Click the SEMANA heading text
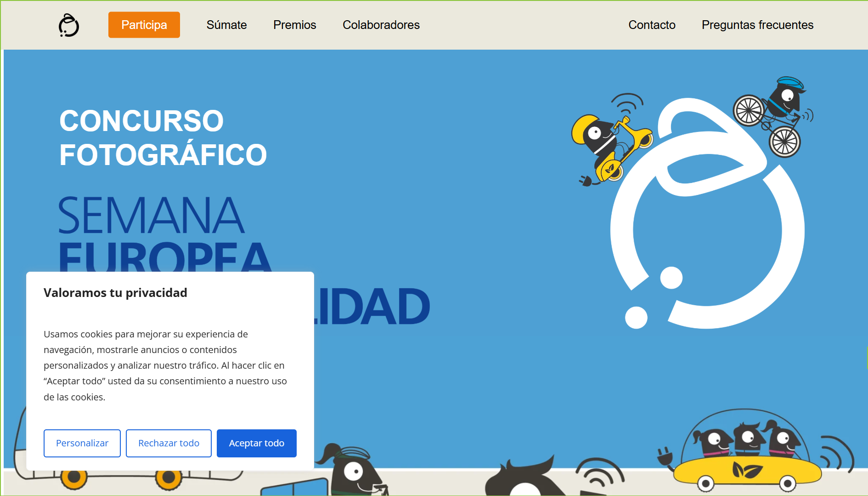Image resolution: width=868 pixels, height=496 pixels. tap(152, 215)
